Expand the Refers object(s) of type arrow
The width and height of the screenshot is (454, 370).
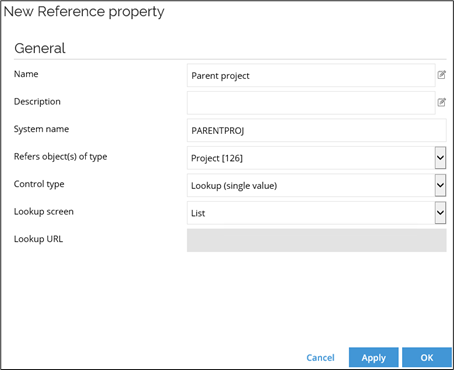tap(440, 158)
